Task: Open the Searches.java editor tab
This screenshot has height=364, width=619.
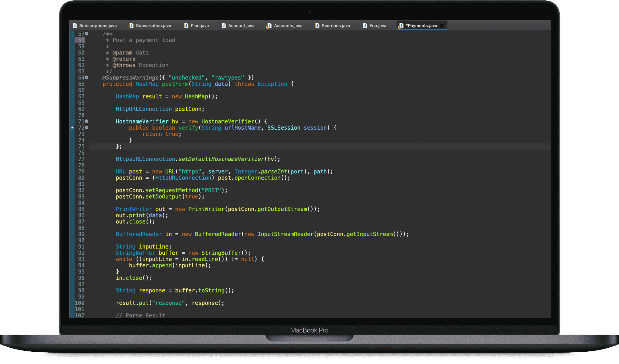Action: [335, 26]
